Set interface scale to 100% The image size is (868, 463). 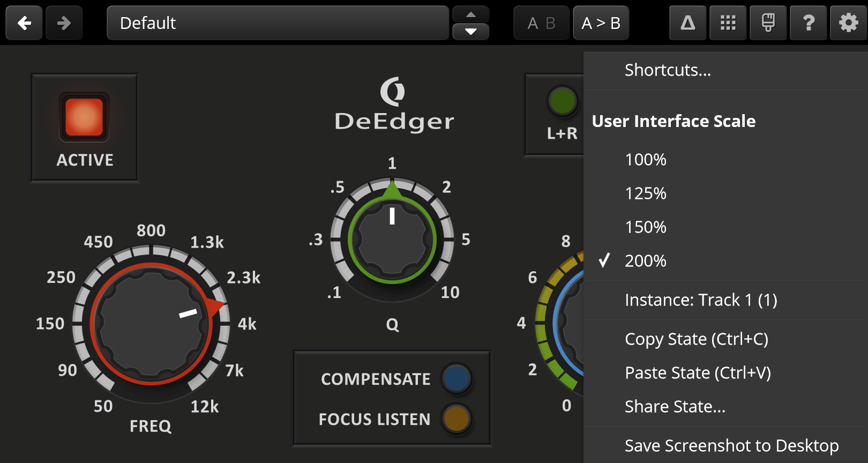725,160
